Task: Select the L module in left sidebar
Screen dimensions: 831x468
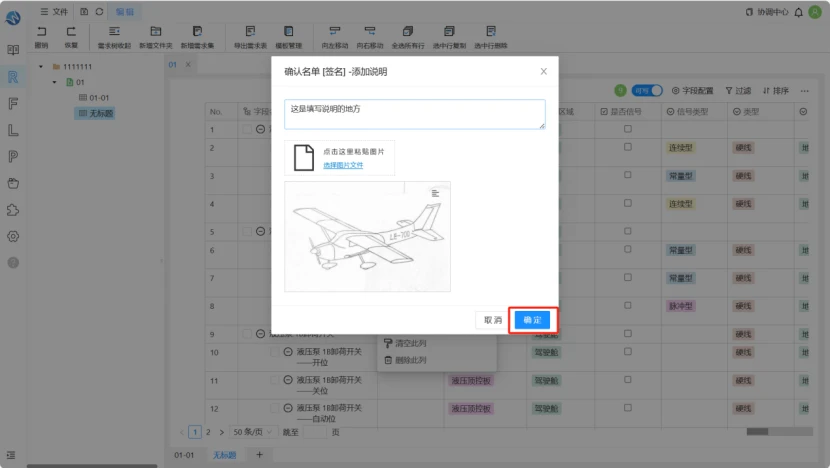Action: pyautogui.click(x=13, y=130)
